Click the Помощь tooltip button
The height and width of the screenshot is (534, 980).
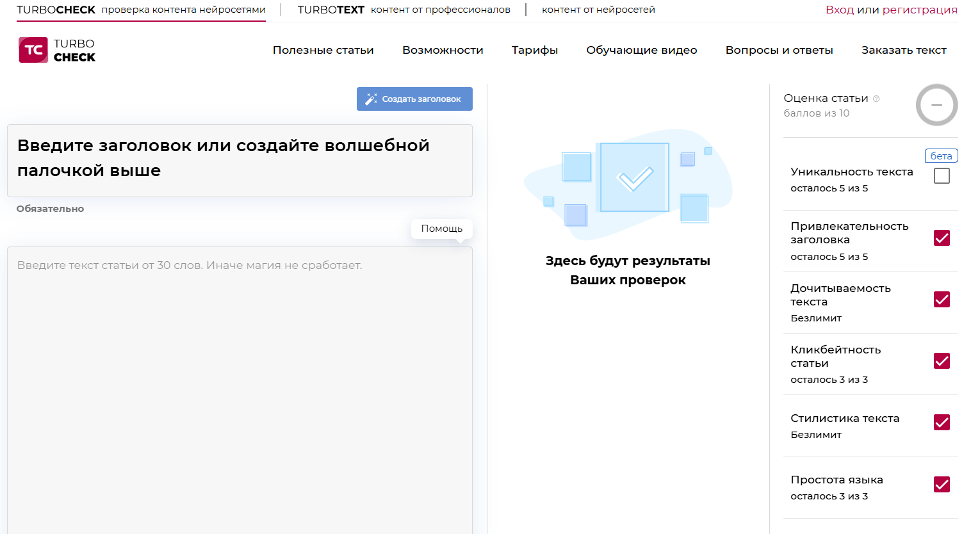click(x=442, y=229)
